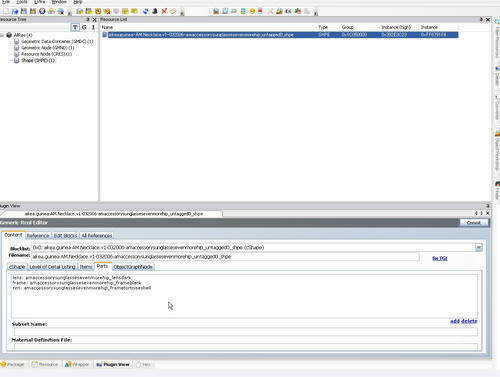Open the Extra menu
Screen dimensions: 500x377
click(39, 2)
